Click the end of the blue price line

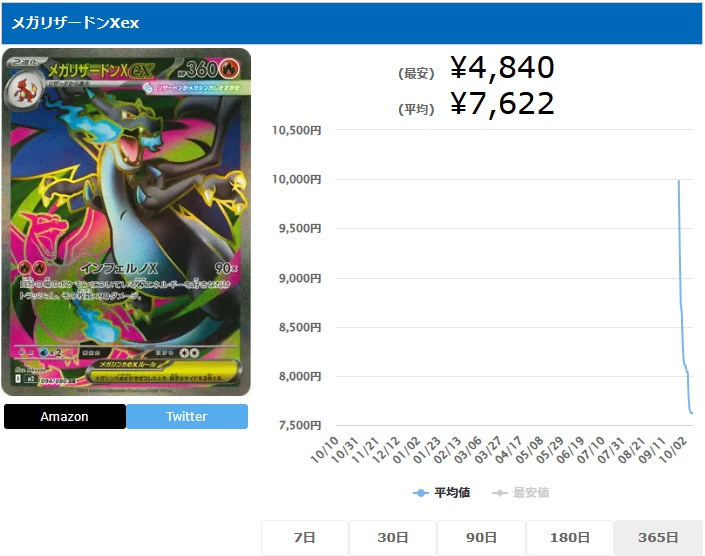(692, 413)
